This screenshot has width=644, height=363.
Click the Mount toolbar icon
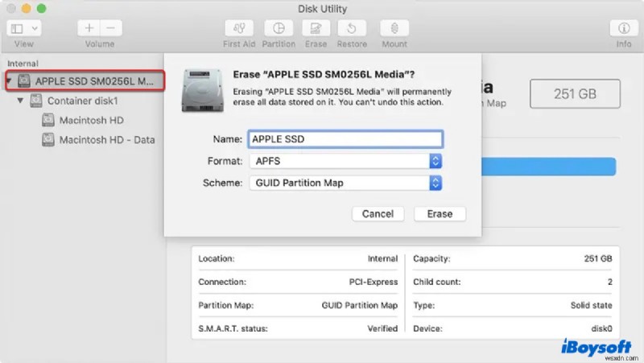394,28
